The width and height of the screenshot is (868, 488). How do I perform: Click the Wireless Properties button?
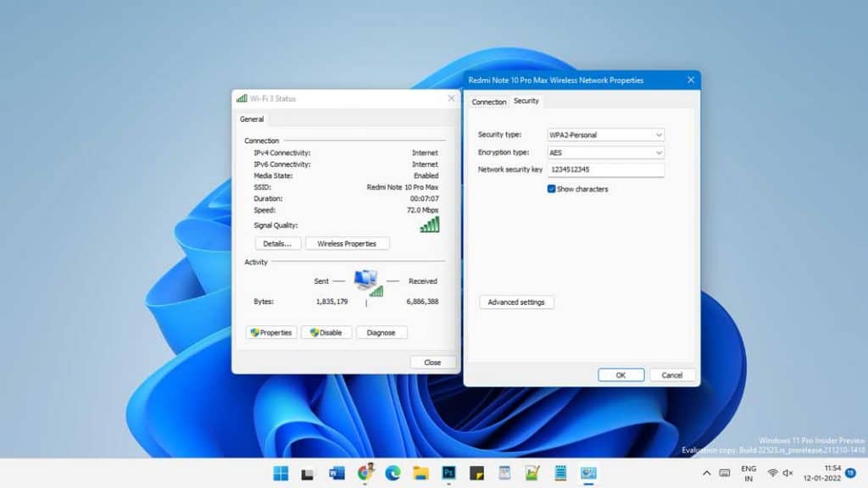click(x=348, y=243)
